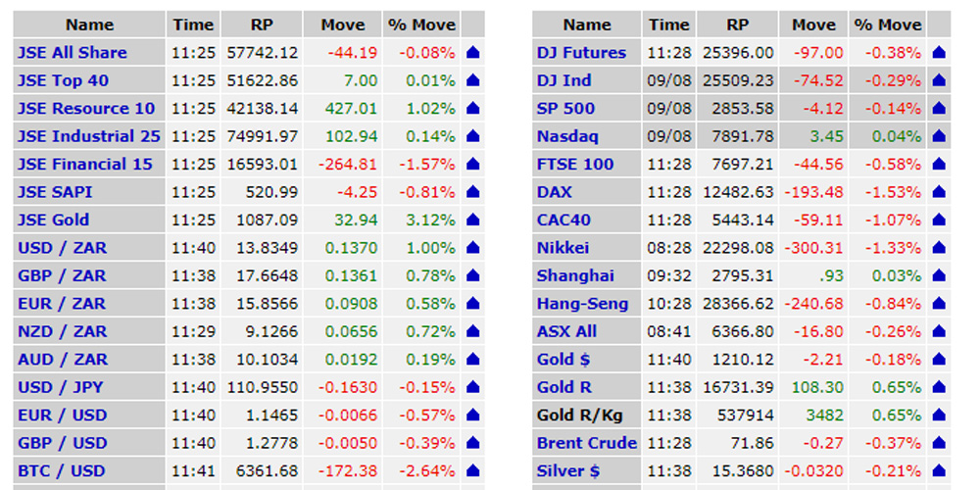Click the blue icon in BTC / USD row
The width and height of the screenshot is (980, 490).
472,471
